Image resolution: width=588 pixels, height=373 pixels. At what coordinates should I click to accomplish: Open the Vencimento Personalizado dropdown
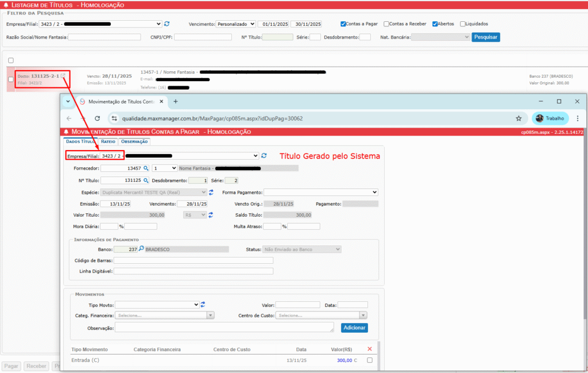point(236,24)
